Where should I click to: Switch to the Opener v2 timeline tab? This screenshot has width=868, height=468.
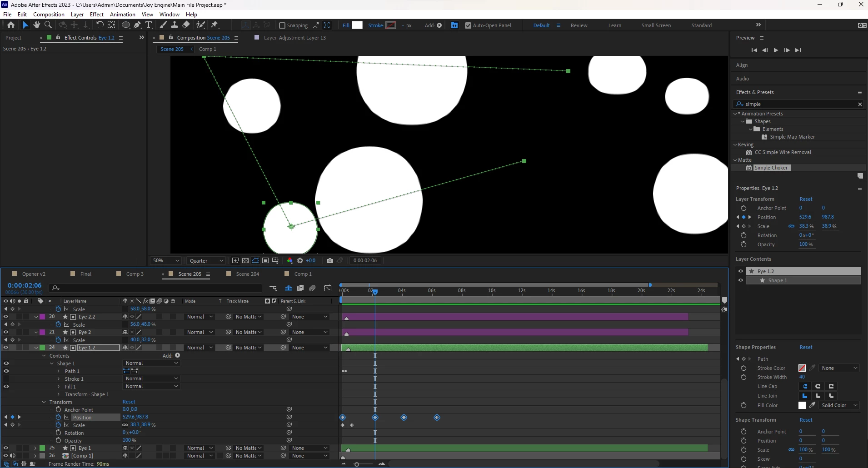34,274
